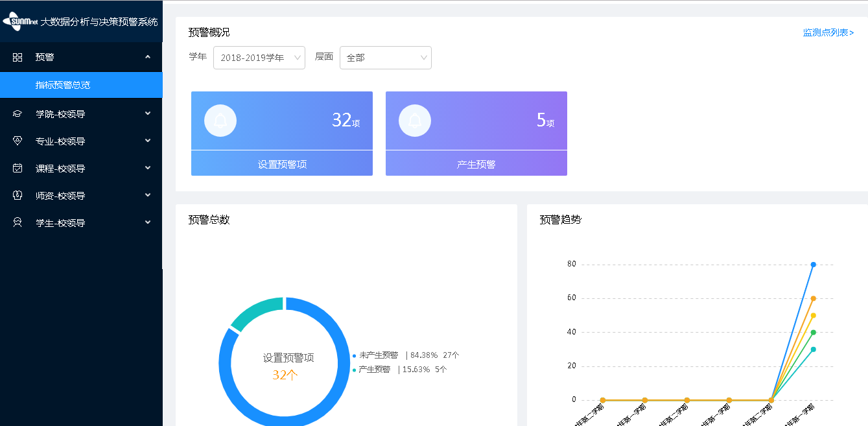Screen dimensions: 868x426
Task: Click the 设置预警项 card footer label
Action: 282,164
